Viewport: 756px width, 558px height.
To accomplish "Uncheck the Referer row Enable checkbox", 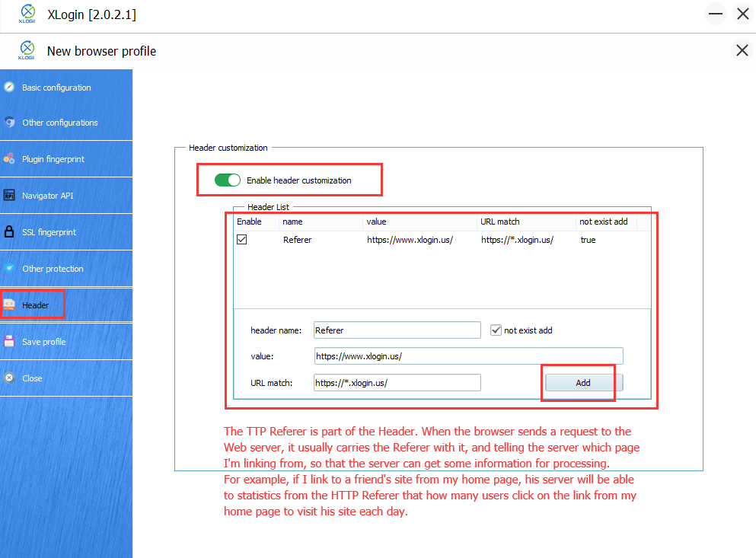I will (242, 239).
